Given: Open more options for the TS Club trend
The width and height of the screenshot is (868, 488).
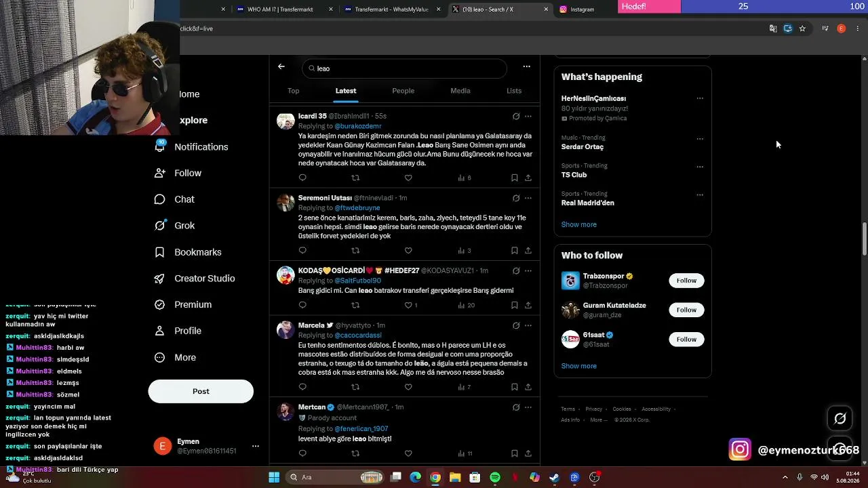Looking at the screenshot, I should tap(700, 167).
